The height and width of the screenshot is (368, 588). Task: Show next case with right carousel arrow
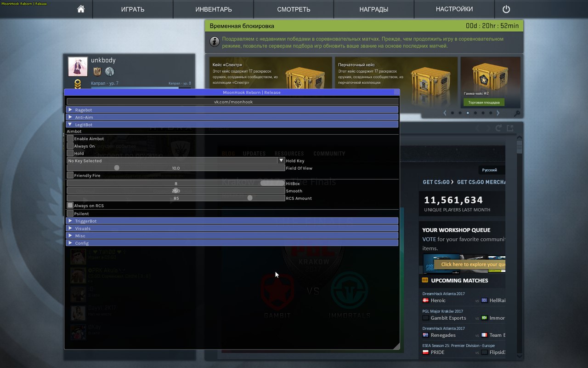pyautogui.click(x=498, y=113)
